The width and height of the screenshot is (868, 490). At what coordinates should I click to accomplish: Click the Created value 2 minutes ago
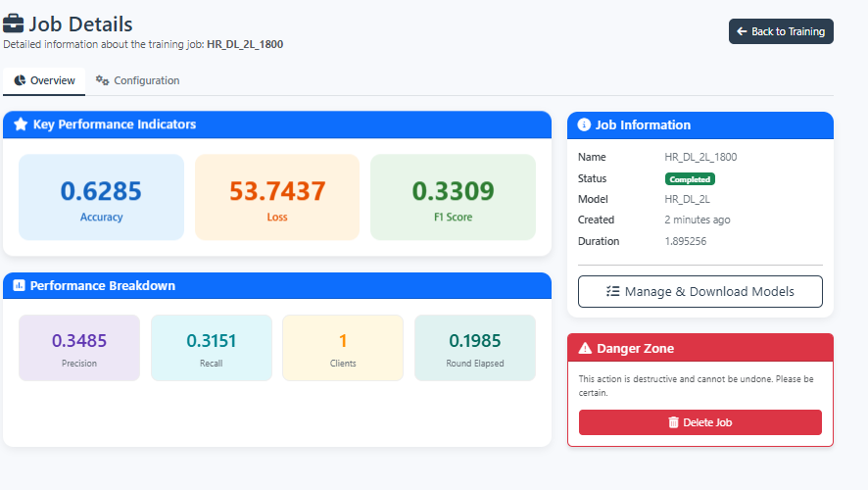pyautogui.click(x=697, y=220)
